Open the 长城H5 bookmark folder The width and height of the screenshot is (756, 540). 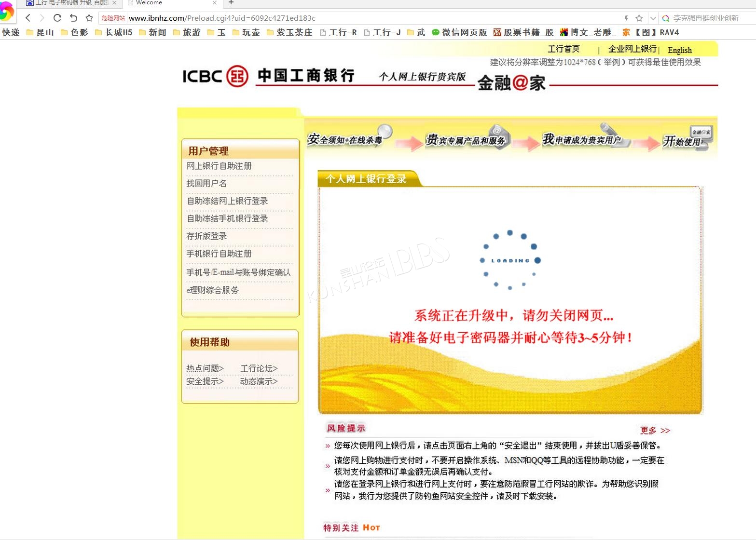(114, 32)
